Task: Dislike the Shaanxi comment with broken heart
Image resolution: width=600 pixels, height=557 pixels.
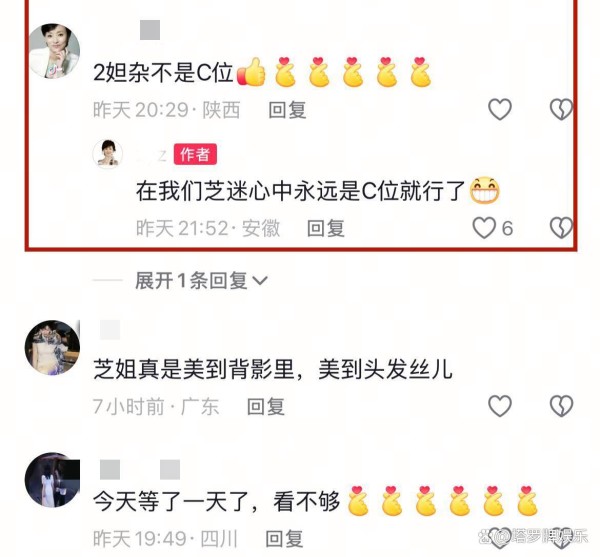Action: coord(561,109)
